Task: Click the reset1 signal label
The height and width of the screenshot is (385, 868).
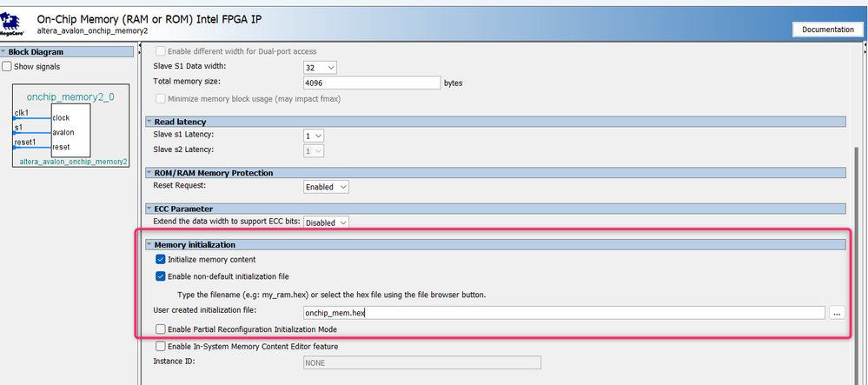Action: (25, 143)
